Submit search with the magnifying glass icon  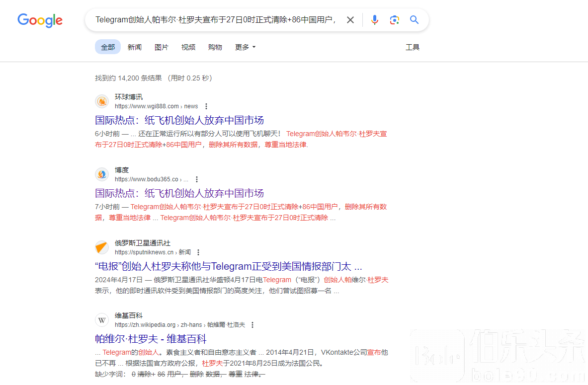click(414, 20)
